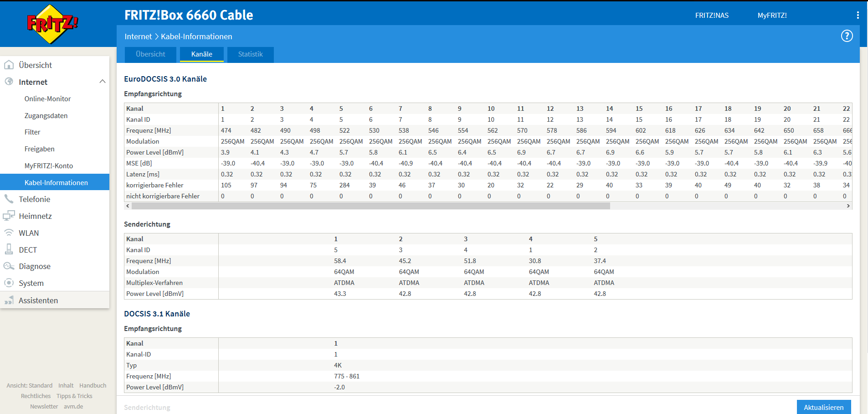Click the Power Level 3.9 cell
The width and height of the screenshot is (868, 414).
pyautogui.click(x=225, y=152)
